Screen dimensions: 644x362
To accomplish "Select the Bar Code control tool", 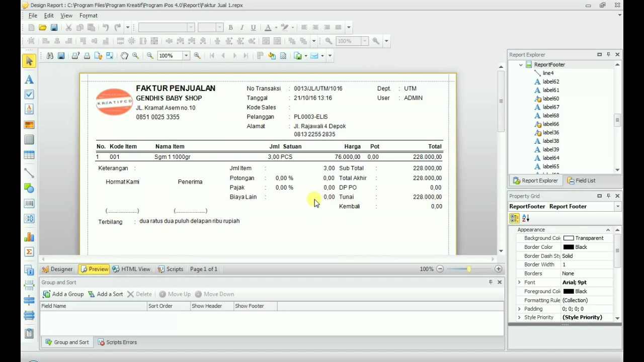I will pyautogui.click(x=29, y=204).
